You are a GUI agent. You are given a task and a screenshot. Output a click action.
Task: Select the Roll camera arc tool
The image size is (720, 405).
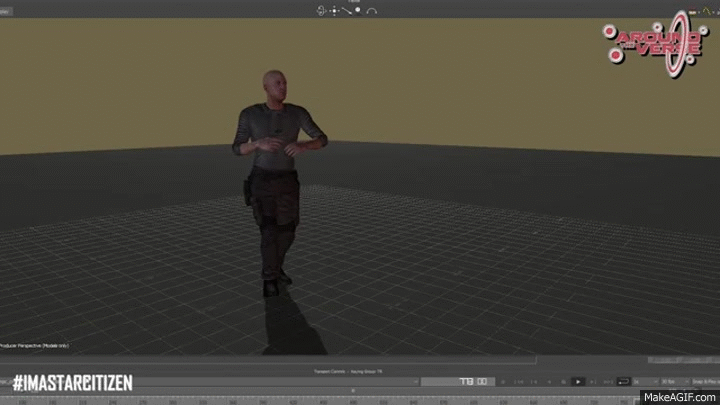pyautogui.click(x=371, y=11)
